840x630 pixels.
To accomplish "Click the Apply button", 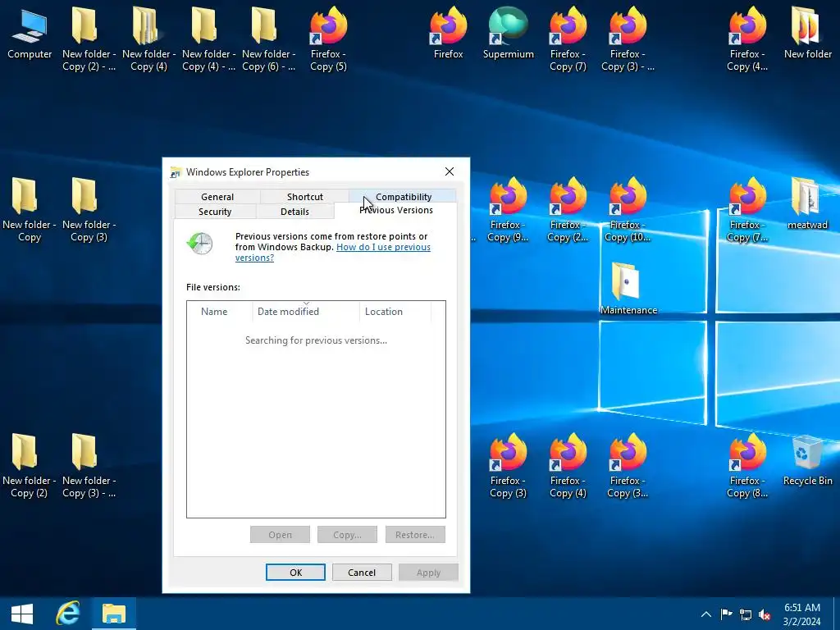I will 428,572.
